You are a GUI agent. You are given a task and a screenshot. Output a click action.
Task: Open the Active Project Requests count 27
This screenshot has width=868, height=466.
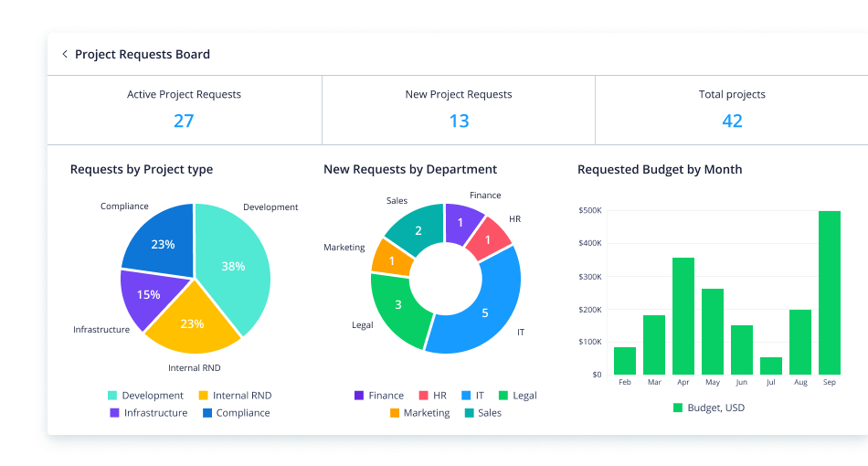[x=184, y=121]
